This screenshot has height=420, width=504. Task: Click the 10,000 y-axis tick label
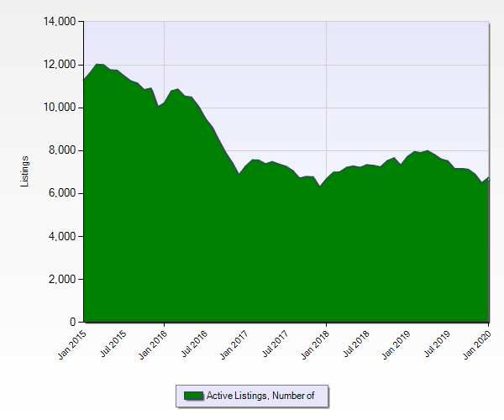coord(59,108)
